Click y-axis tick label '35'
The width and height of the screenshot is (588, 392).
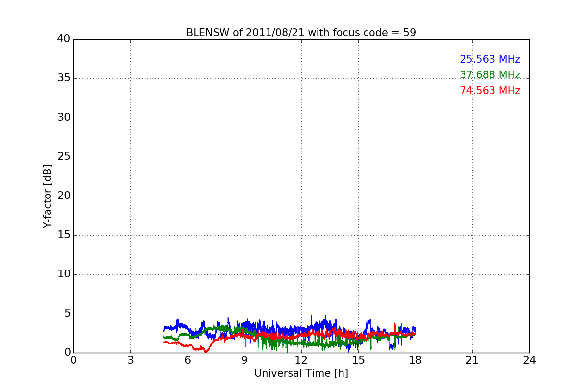(64, 78)
